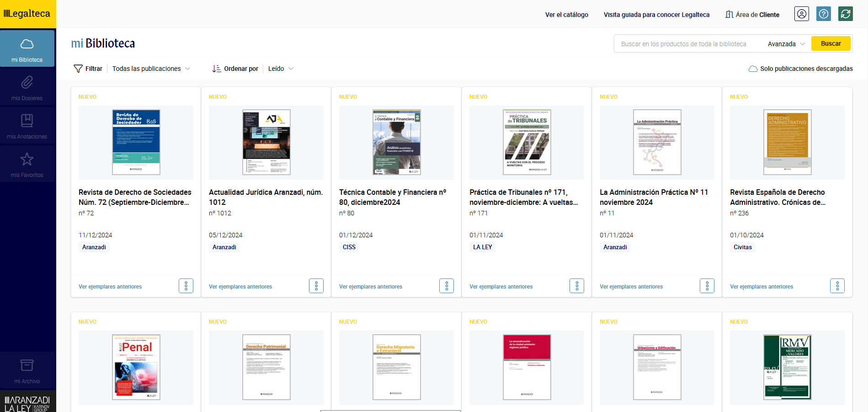Open mi Biblioteca in the sidebar
868x412 pixels.
tap(27, 48)
